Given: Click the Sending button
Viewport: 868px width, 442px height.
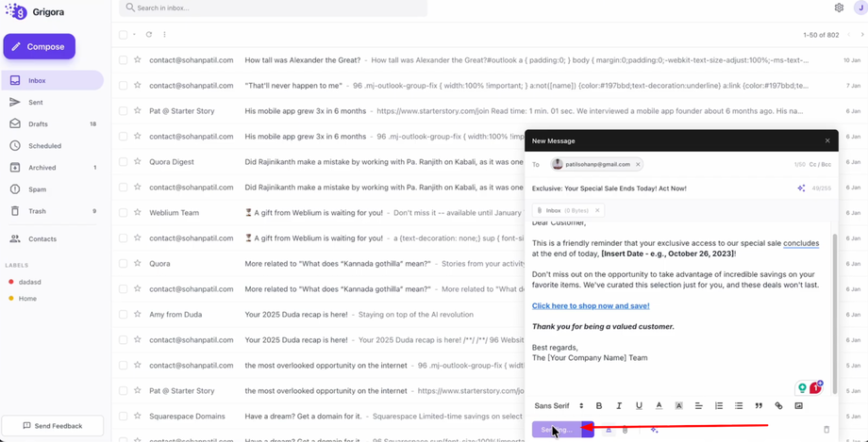Looking at the screenshot, I should tap(558, 430).
